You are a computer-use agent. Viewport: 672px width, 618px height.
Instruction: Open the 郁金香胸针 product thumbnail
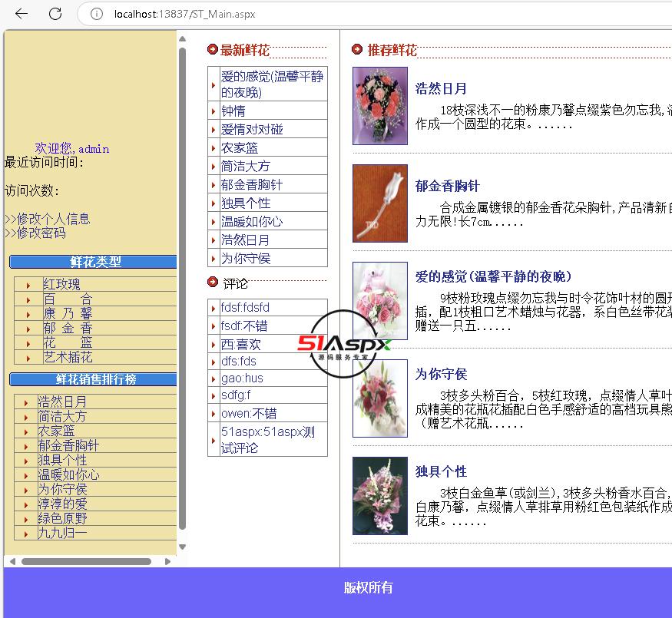379,203
